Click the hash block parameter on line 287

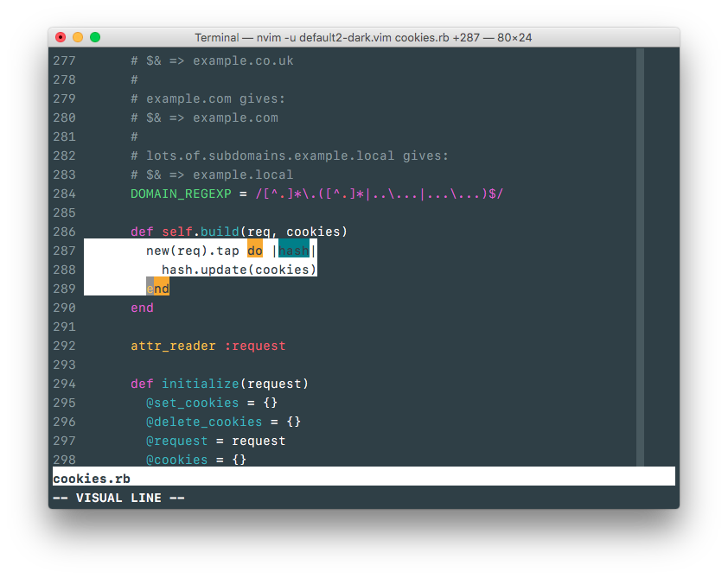click(292, 250)
